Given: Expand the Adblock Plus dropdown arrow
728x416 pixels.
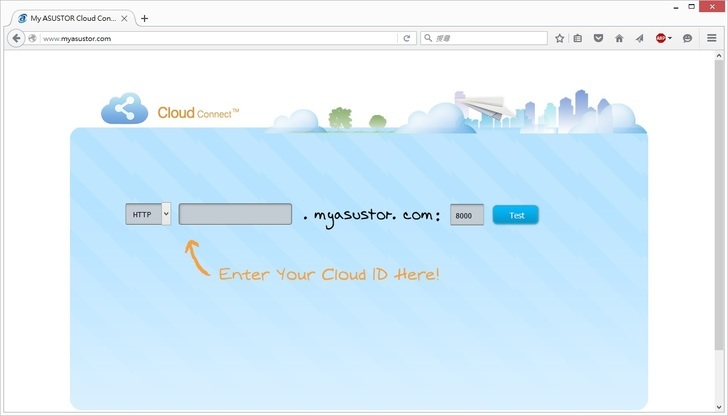Looking at the screenshot, I should [670, 38].
